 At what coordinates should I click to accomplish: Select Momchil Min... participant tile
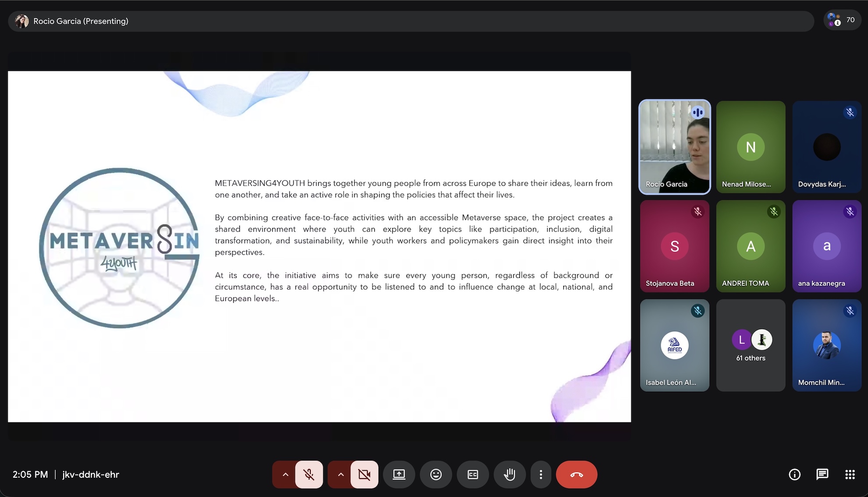click(x=827, y=345)
